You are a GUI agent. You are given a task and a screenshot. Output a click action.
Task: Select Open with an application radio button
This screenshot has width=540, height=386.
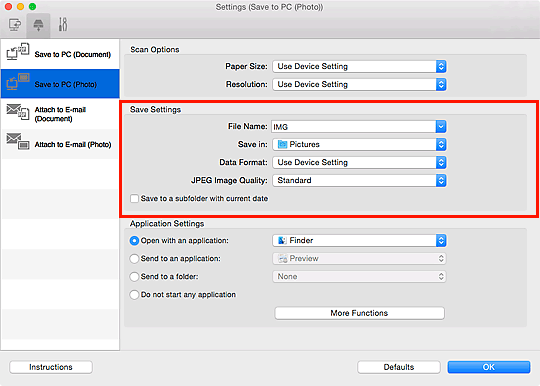[134, 241]
